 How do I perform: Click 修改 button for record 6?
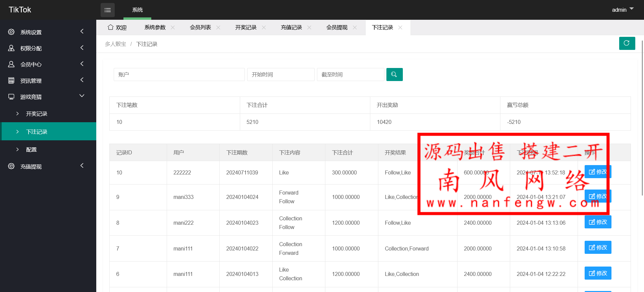click(x=598, y=273)
